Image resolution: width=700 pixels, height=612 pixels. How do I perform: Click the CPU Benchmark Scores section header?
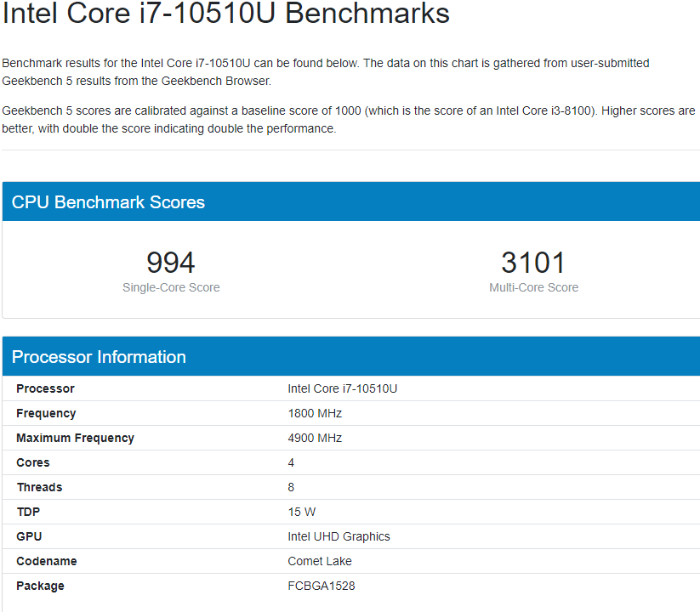coord(108,202)
